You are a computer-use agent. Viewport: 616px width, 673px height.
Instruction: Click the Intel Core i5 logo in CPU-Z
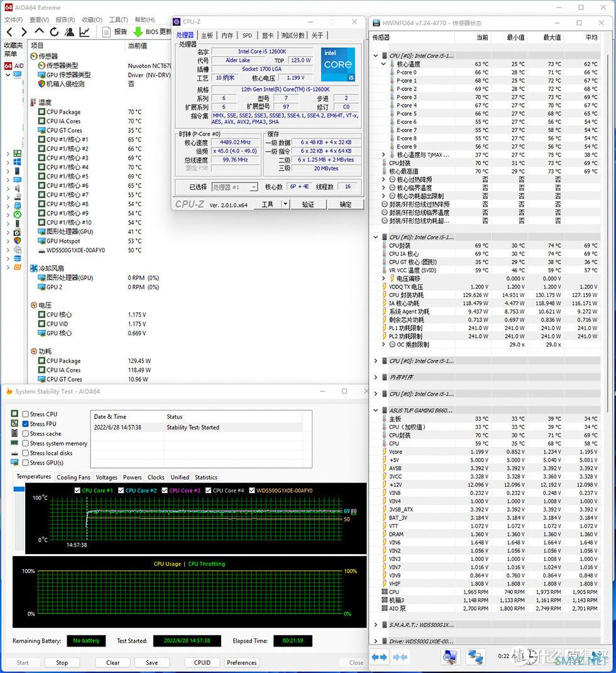pyautogui.click(x=338, y=64)
